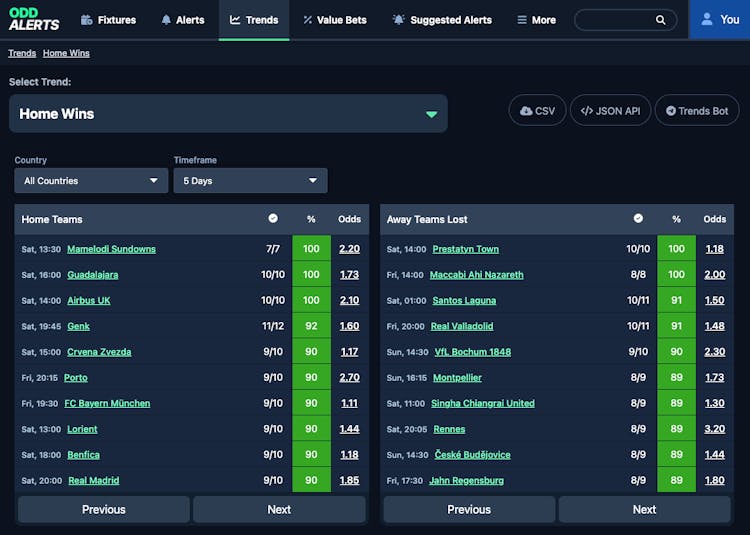Open Prestatyn Town team link
This screenshot has height=535, width=750.
pyautogui.click(x=465, y=249)
